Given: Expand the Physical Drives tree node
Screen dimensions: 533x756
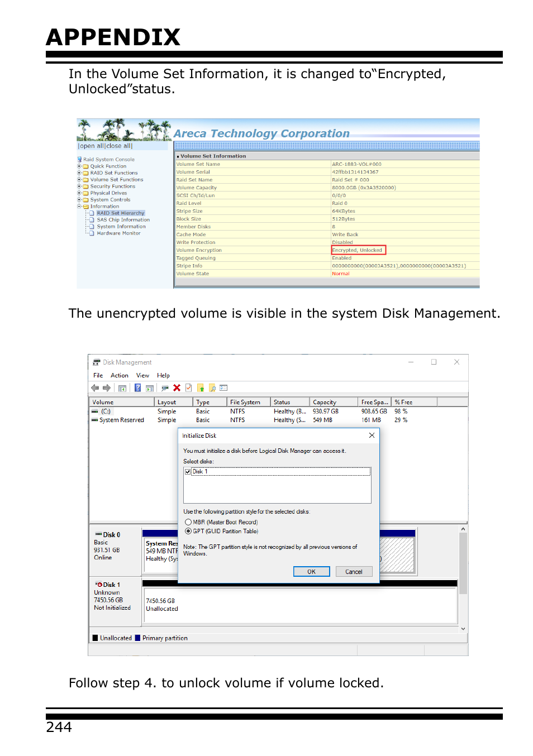Looking at the screenshot, I should pos(79,193).
